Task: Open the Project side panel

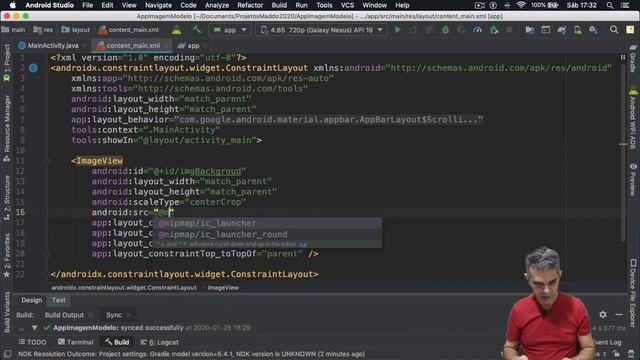Action: (x=7, y=62)
